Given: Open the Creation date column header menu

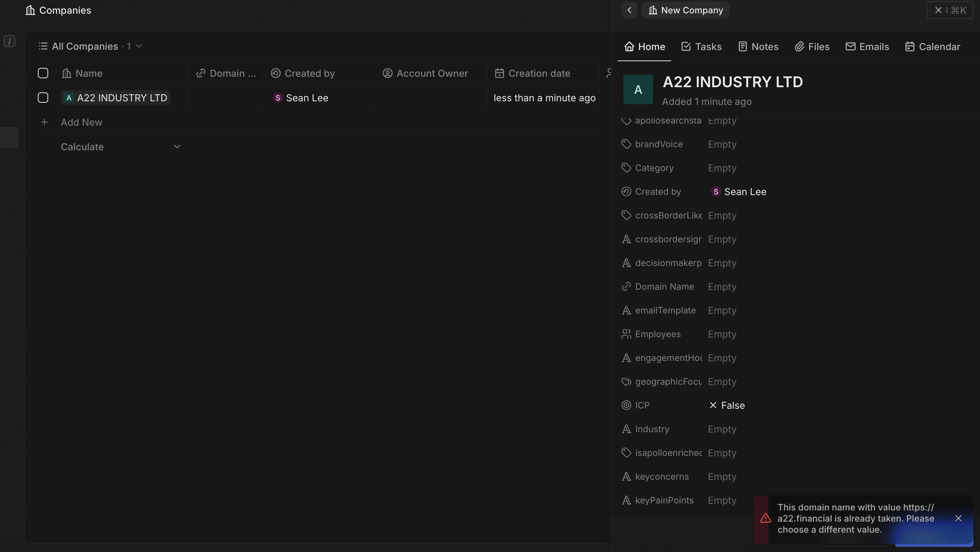Looking at the screenshot, I should (539, 73).
